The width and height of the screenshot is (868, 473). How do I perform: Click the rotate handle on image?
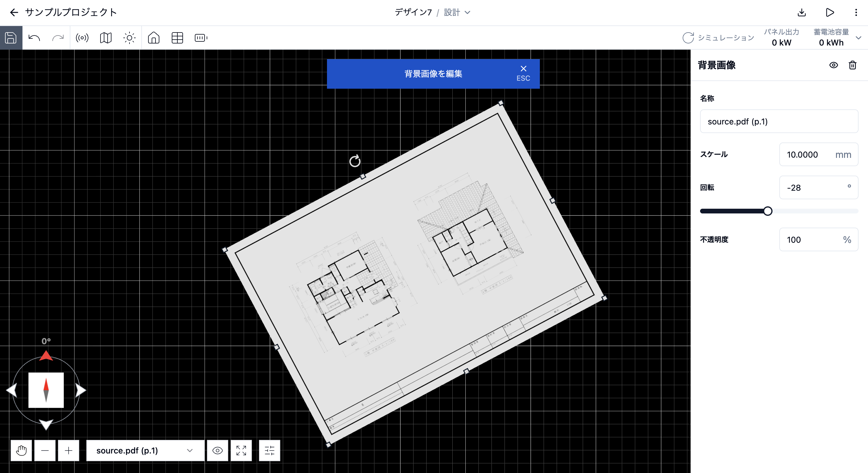[355, 161]
